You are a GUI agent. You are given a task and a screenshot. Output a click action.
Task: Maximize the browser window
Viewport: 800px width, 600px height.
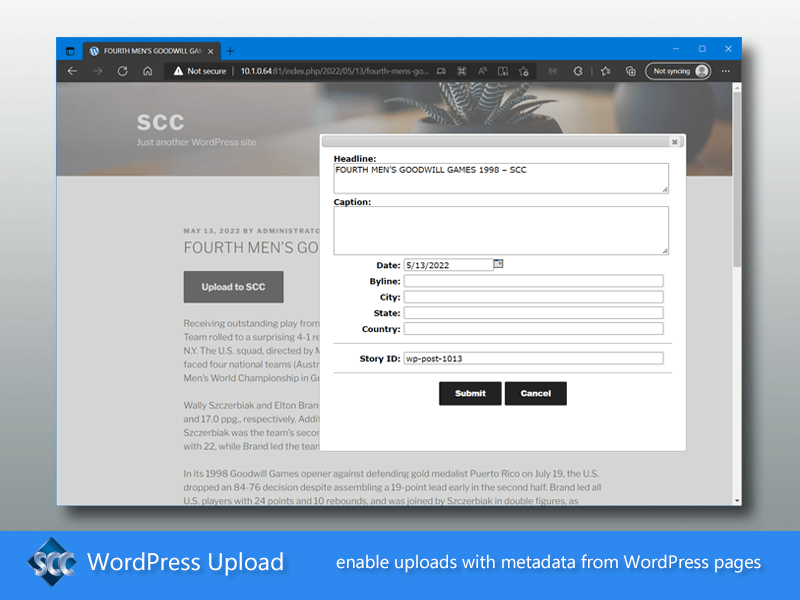click(x=702, y=49)
